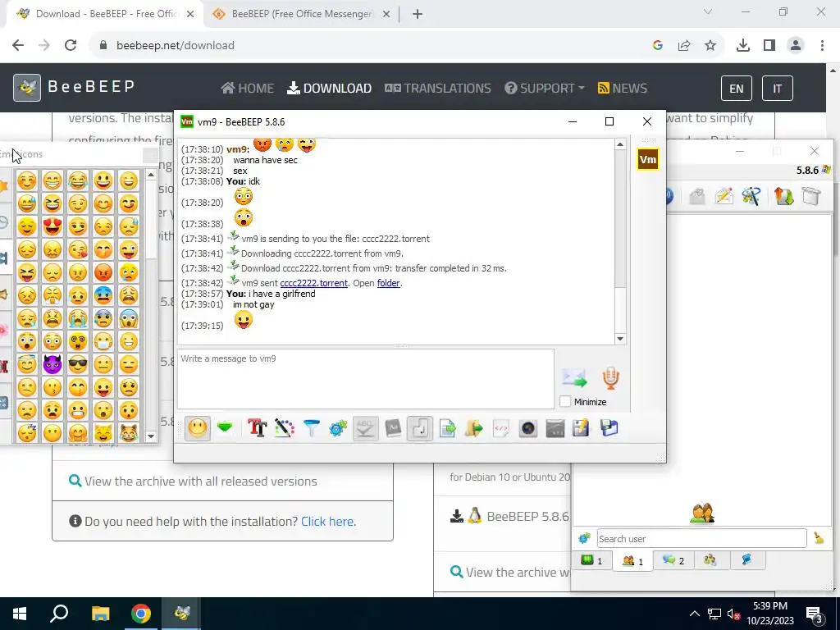
Task: Open Chrome downloads arrow icon
Action: (743, 46)
